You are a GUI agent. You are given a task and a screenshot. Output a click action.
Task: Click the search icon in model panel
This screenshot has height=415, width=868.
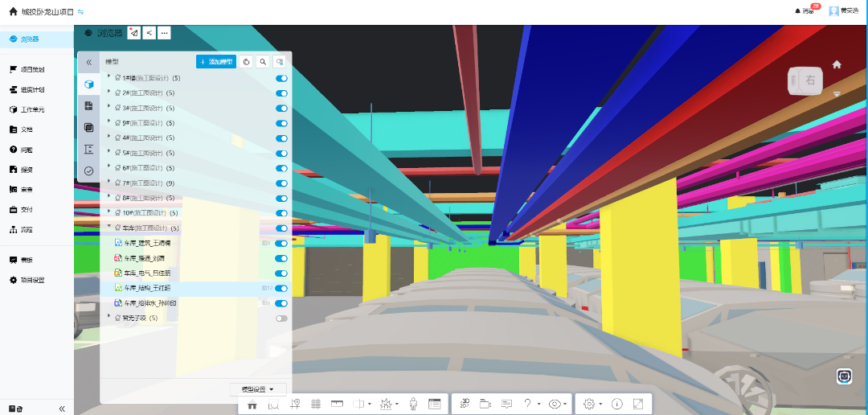262,61
